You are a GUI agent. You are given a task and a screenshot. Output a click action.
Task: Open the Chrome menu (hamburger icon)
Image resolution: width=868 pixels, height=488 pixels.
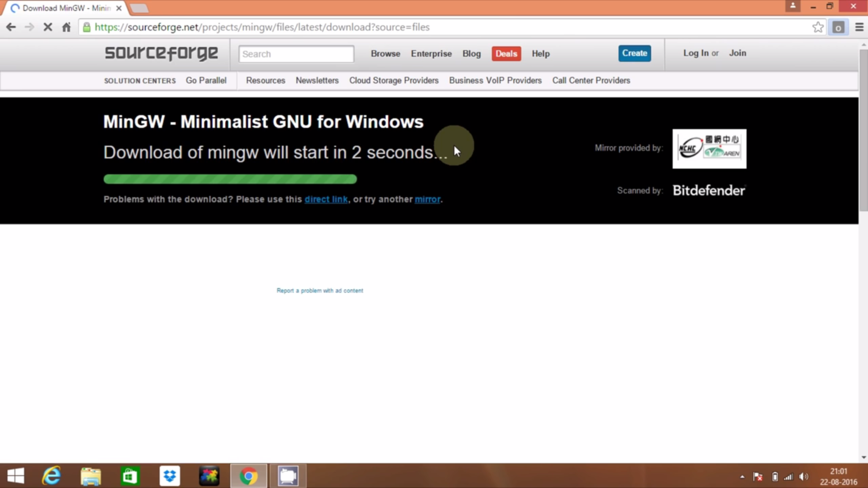[859, 27]
